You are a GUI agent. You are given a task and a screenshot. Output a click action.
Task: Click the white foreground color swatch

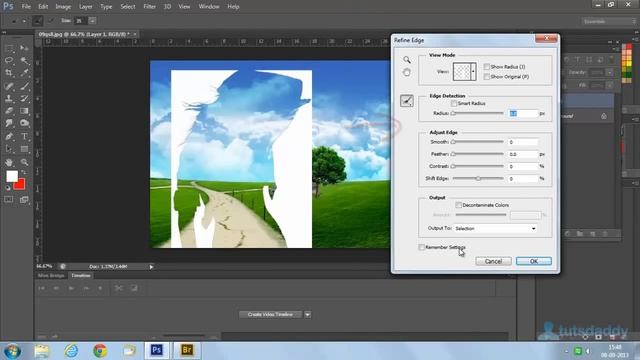click(11, 176)
